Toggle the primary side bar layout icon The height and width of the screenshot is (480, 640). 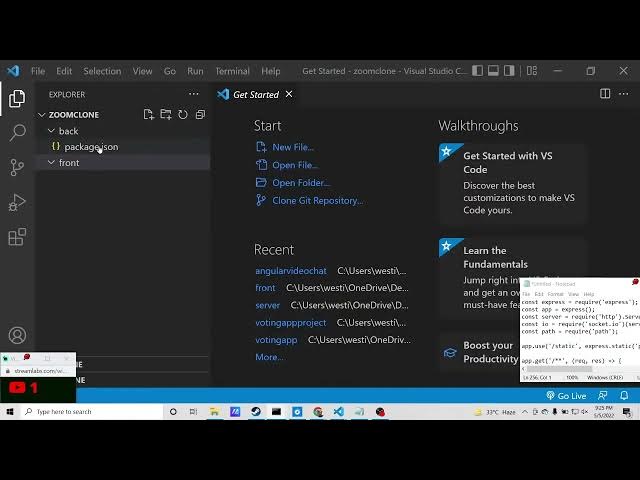(477, 71)
